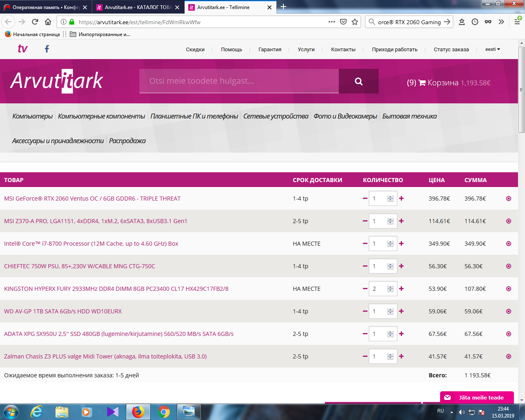Viewport: 525px width, 420px height.
Task: Decrease quantity of Kingston HyperX Fury RAM
Action: [x=365, y=289]
